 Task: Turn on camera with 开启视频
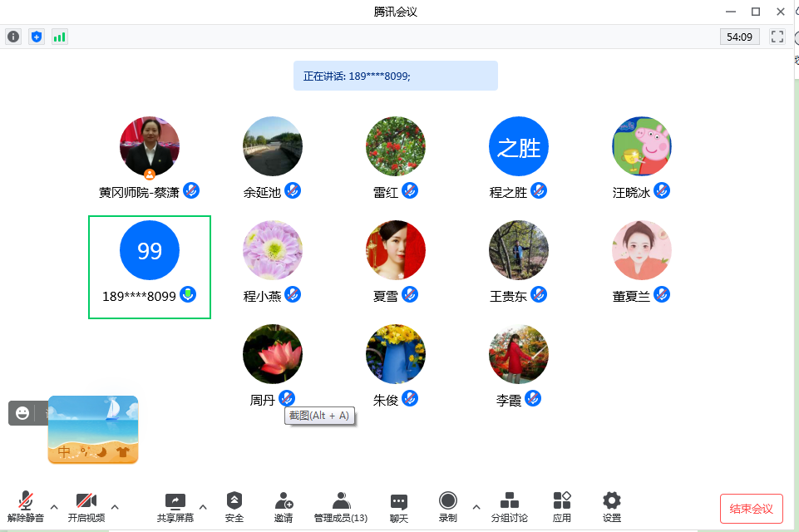[87, 505]
